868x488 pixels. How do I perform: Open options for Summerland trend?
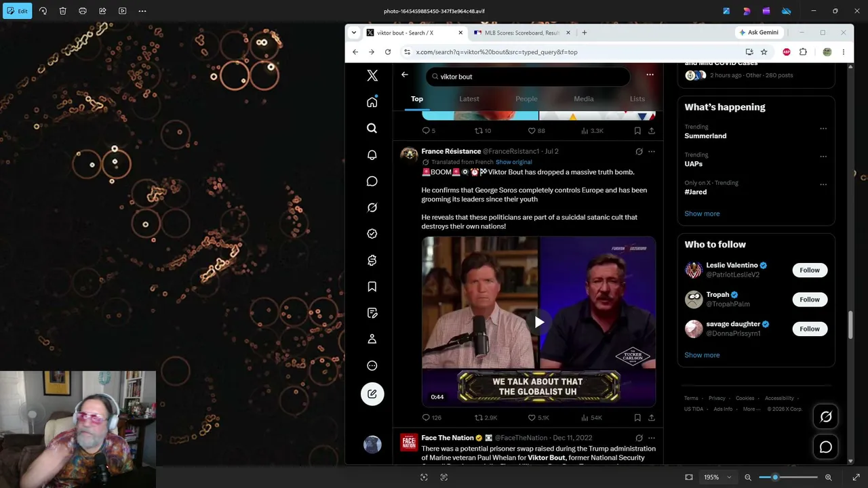(x=823, y=128)
